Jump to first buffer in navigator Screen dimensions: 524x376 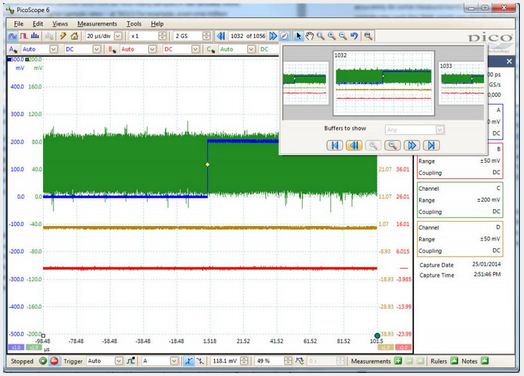coord(335,145)
